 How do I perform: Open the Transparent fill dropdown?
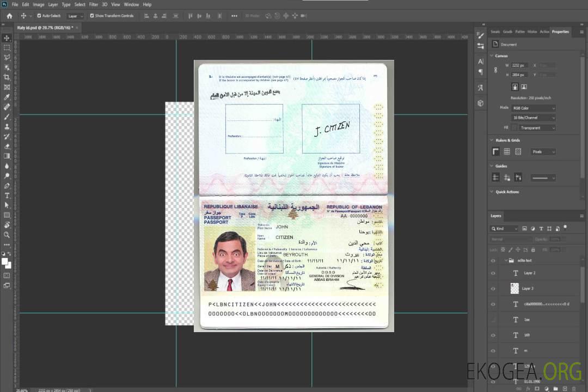point(537,128)
